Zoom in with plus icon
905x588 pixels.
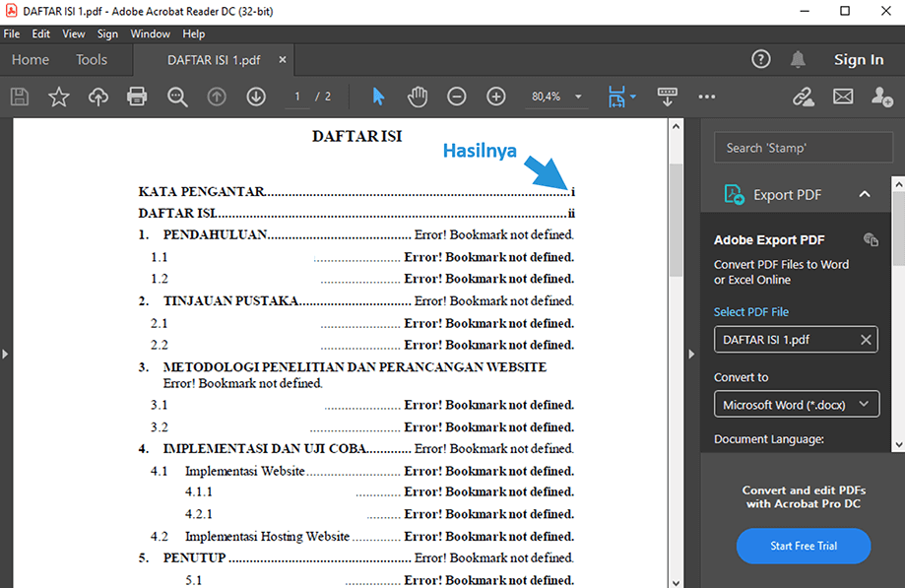click(496, 97)
